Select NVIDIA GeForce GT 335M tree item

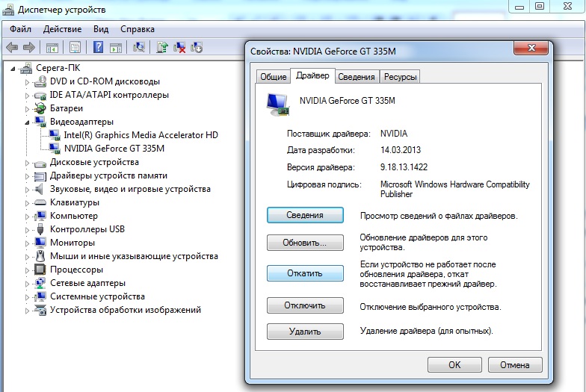(x=114, y=149)
